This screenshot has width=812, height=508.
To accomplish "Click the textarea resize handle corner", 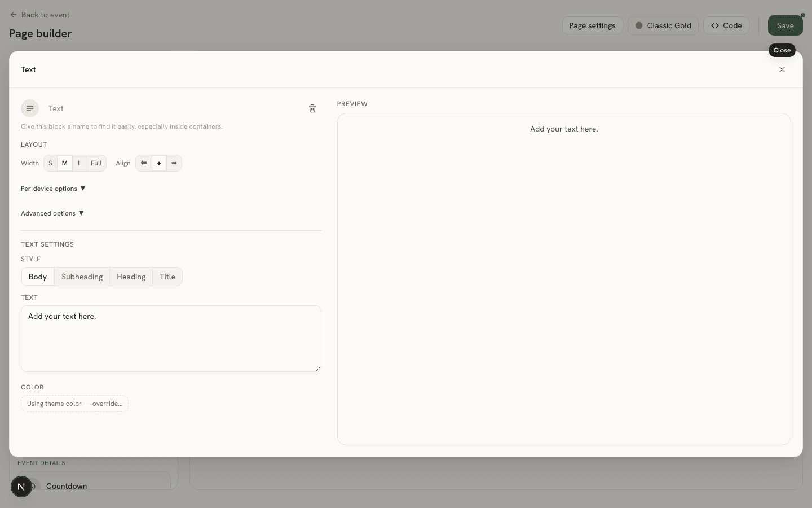I will (318, 369).
